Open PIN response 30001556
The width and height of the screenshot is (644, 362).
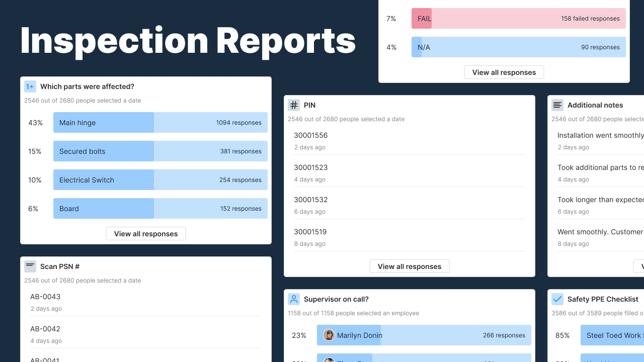[x=309, y=135]
